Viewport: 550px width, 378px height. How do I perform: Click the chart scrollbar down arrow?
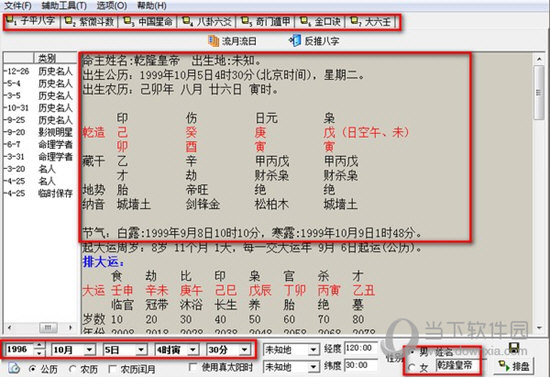pos(539,328)
